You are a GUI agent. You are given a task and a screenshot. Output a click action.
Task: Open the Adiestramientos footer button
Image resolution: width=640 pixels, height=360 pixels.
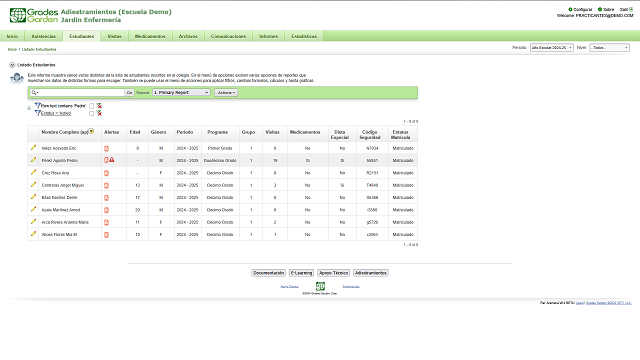pos(371,273)
